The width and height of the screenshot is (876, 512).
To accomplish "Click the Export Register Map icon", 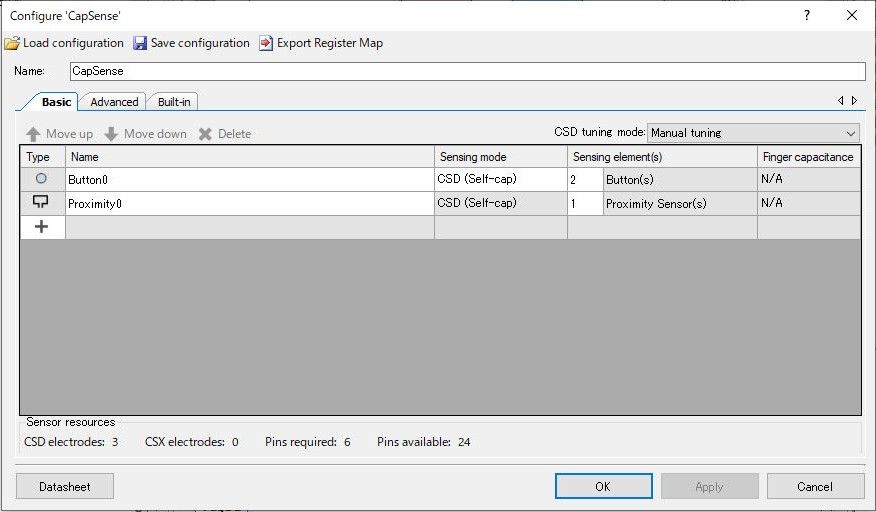I will (x=266, y=43).
